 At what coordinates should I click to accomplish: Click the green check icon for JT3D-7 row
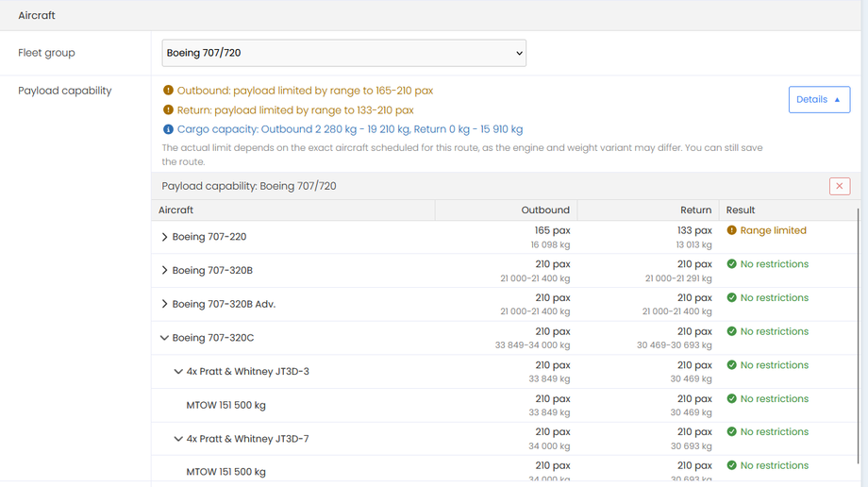tap(732, 432)
